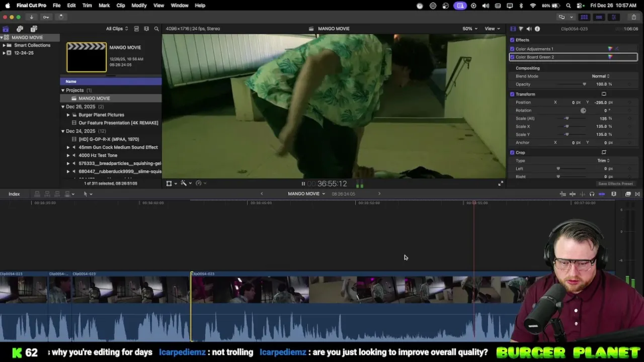Collapse the Dec 26, 2025 group
The width and height of the screenshot is (644, 362).
click(63, 107)
